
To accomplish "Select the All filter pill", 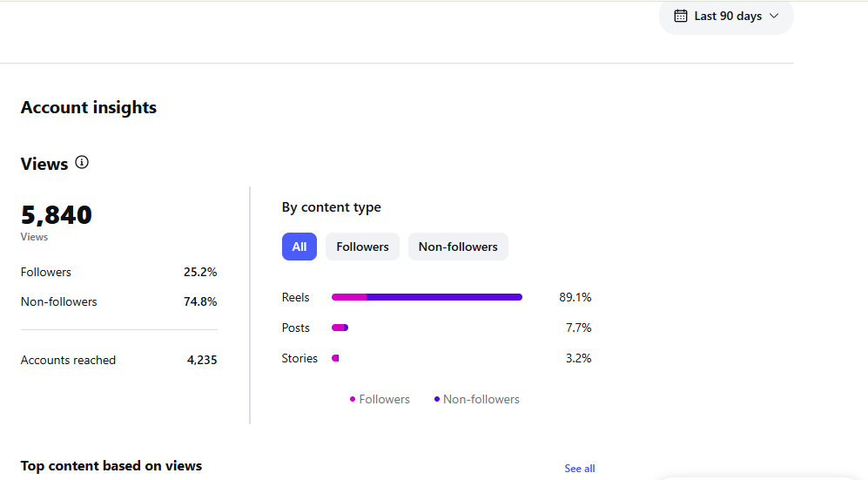I will point(299,247).
